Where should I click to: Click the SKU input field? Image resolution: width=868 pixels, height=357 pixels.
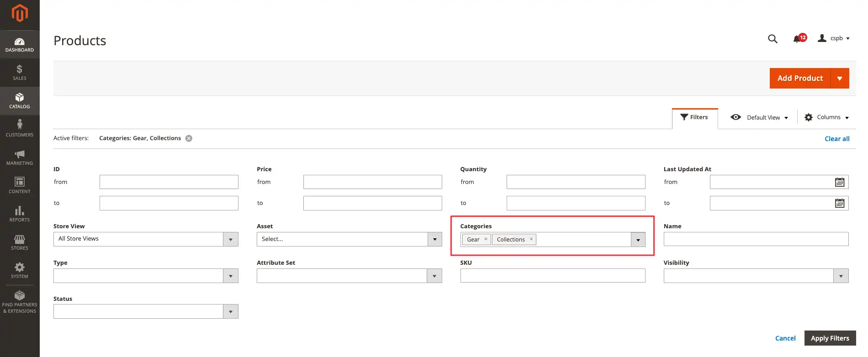click(x=552, y=276)
